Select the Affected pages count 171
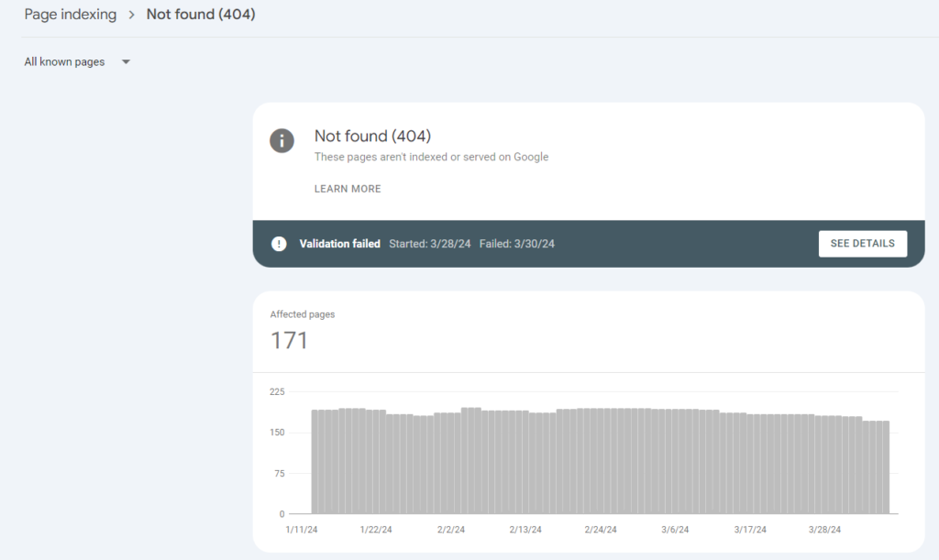939x560 pixels. click(289, 340)
